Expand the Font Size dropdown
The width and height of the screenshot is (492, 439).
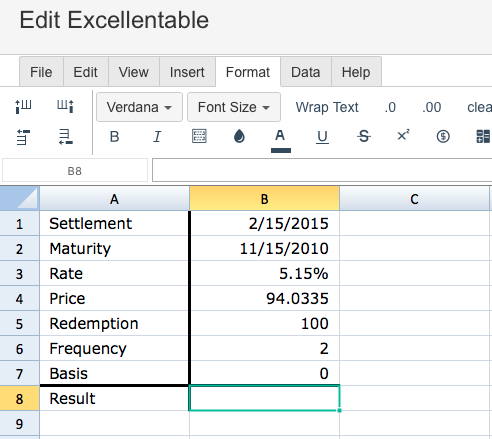click(x=234, y=107)
